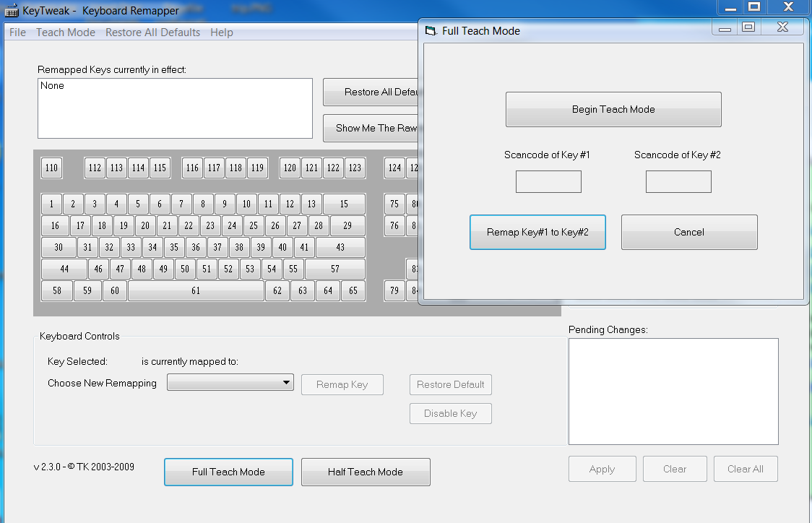This screenshot has width=812, height=523.
Task: Select key 43 on the virtual keyboard
Action: 340,248
